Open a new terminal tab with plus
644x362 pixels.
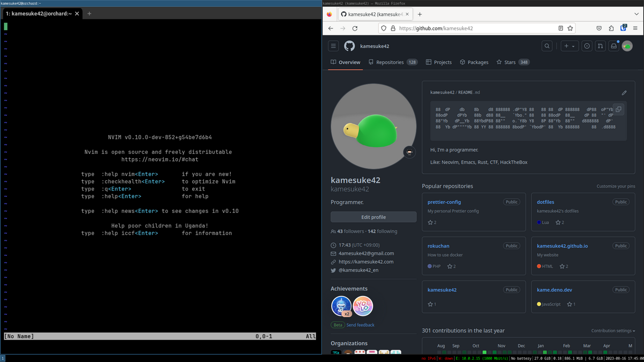click(x=89, y=13)
